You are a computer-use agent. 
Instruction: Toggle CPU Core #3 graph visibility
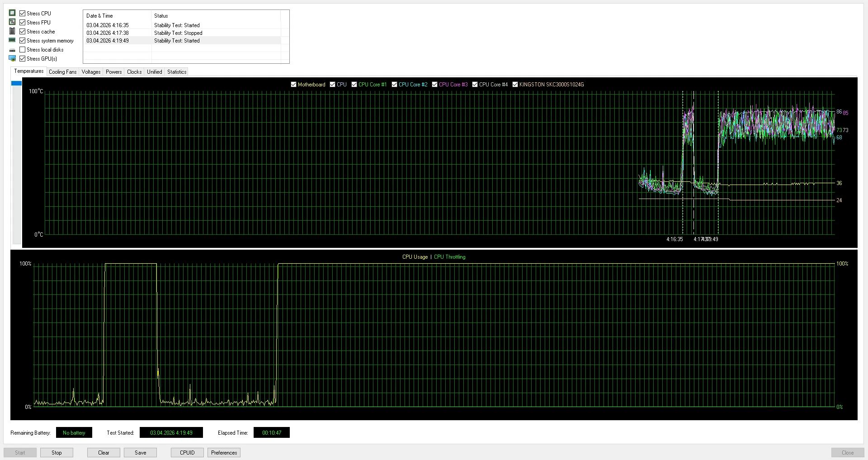(434, 85)
